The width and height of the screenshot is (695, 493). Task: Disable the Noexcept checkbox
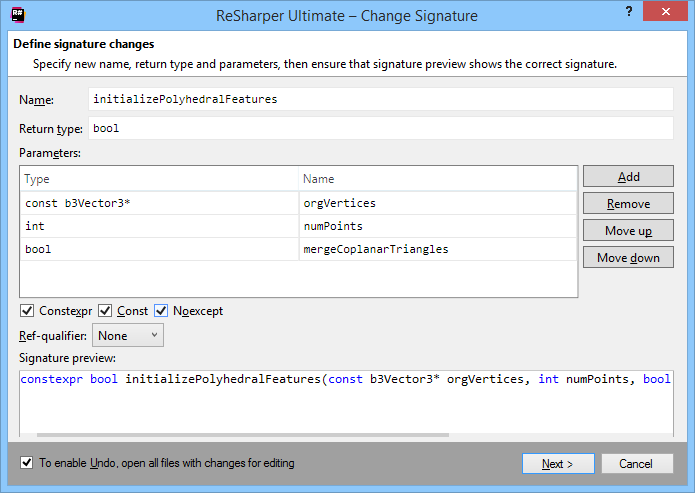coord(161,311)
